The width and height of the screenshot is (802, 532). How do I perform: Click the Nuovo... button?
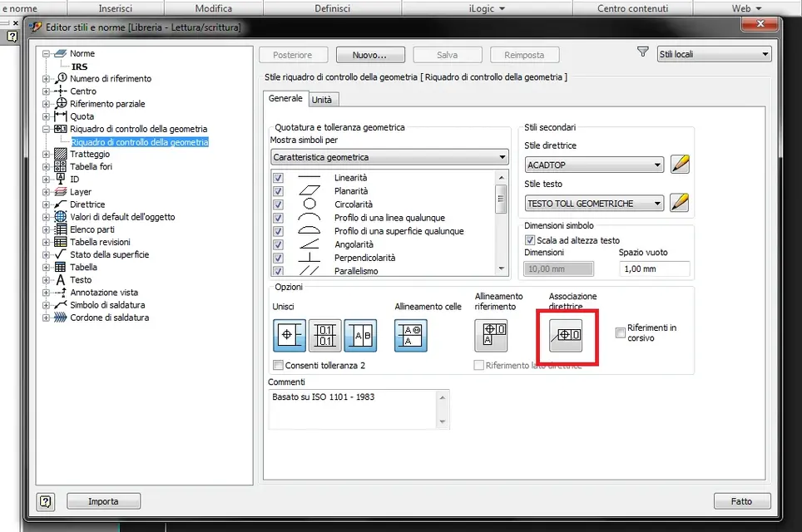[x=370, y=55]
